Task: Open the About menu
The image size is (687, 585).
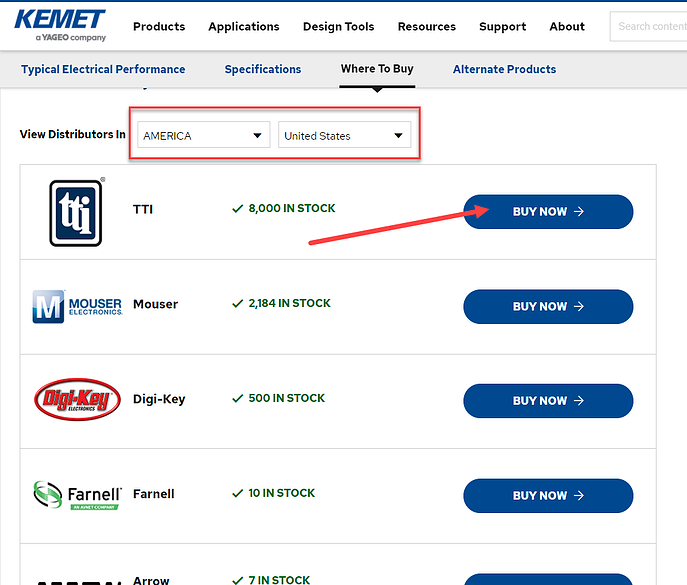Action: click(567, 27)
